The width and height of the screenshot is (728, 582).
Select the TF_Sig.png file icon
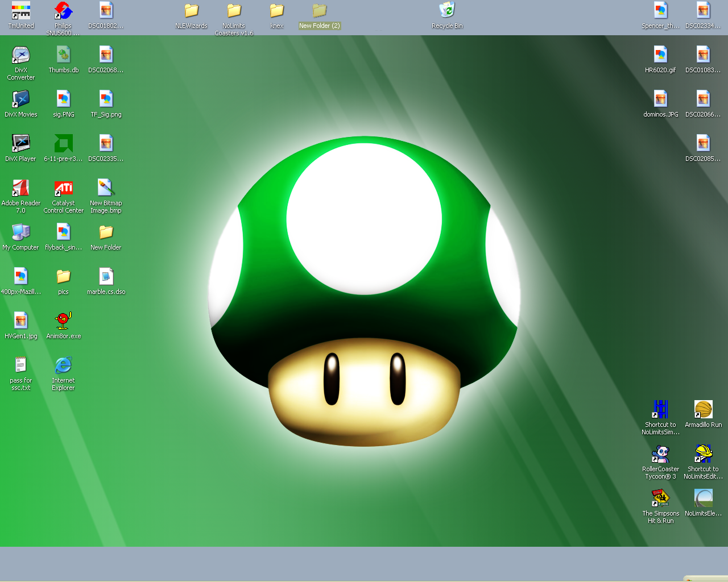106,99
